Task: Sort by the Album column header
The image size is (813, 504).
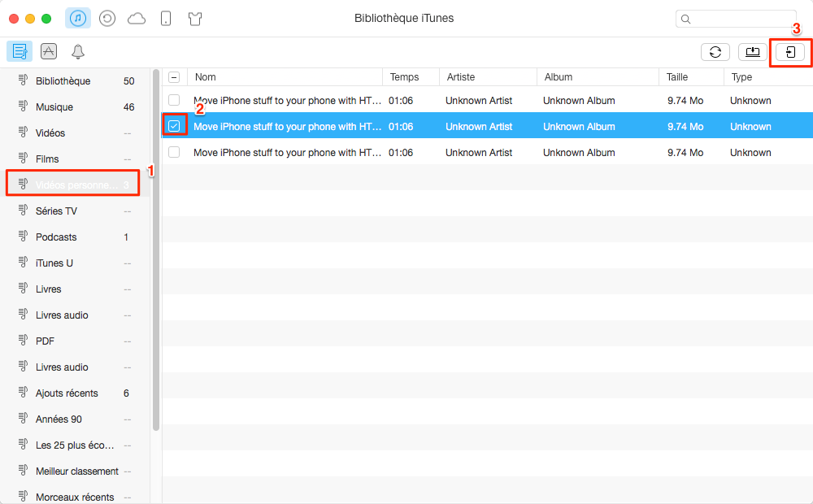Action: click(598, 77)
